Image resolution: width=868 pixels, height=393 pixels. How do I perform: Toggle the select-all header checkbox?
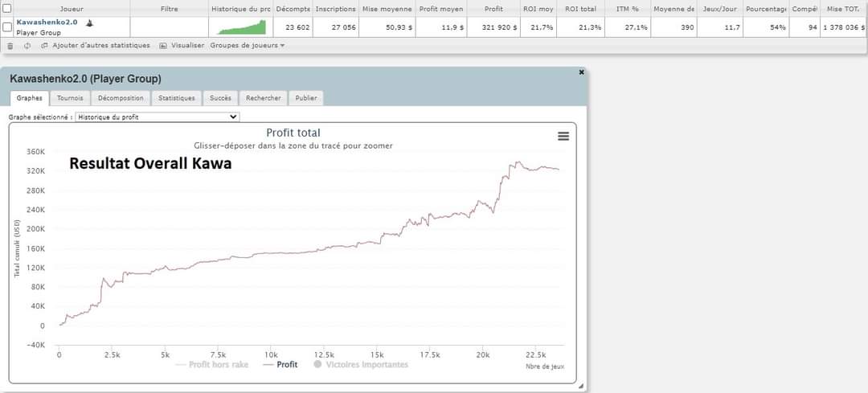click(7, 8)
